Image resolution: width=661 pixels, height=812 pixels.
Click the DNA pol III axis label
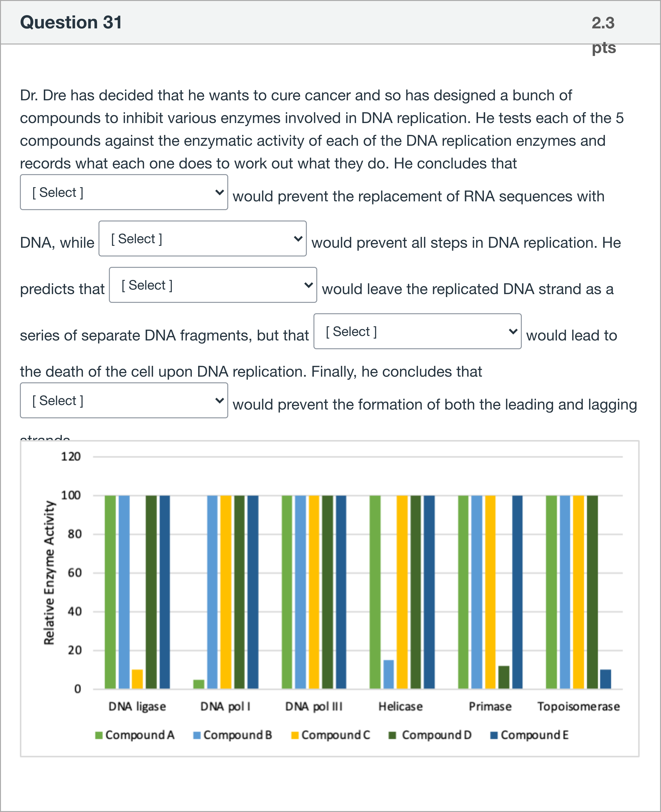point(314,707)
